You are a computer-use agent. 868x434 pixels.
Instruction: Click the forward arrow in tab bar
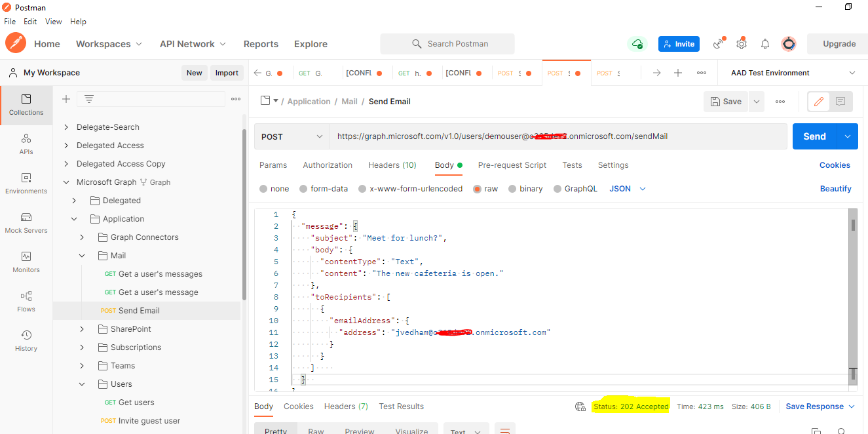coord(656,73)
